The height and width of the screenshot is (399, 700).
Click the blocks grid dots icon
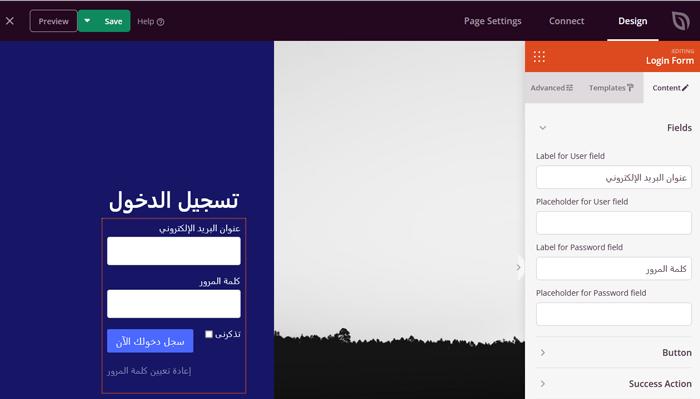click(x=539, y=57)
